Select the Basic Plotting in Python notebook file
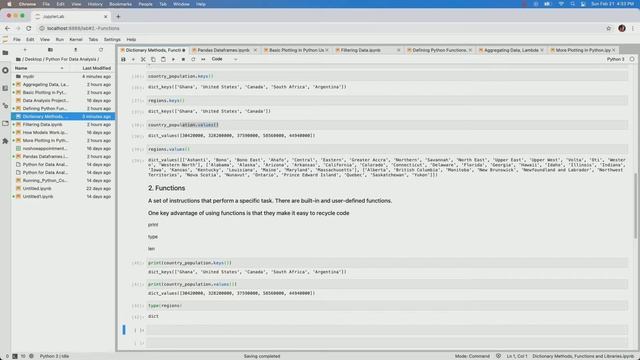Image resolution: width=640 pixels, height=360 pixels. (x=63, y=92)
